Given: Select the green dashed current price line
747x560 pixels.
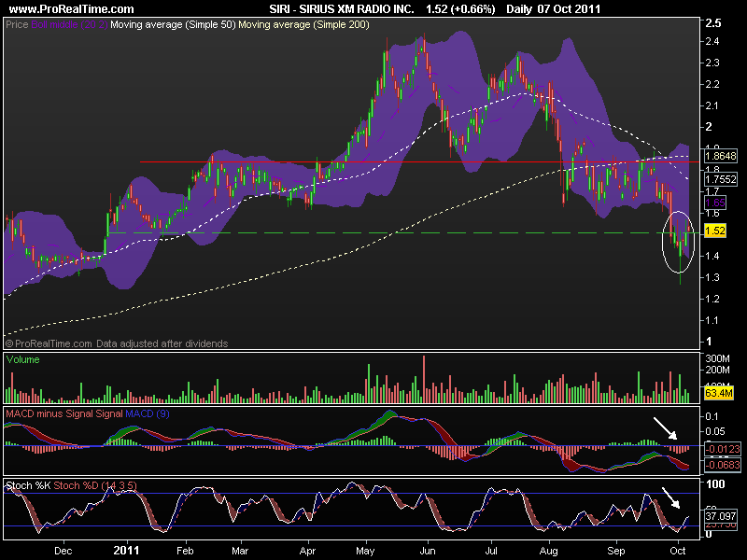Looking at the screenshot, I should coord(402,232).
